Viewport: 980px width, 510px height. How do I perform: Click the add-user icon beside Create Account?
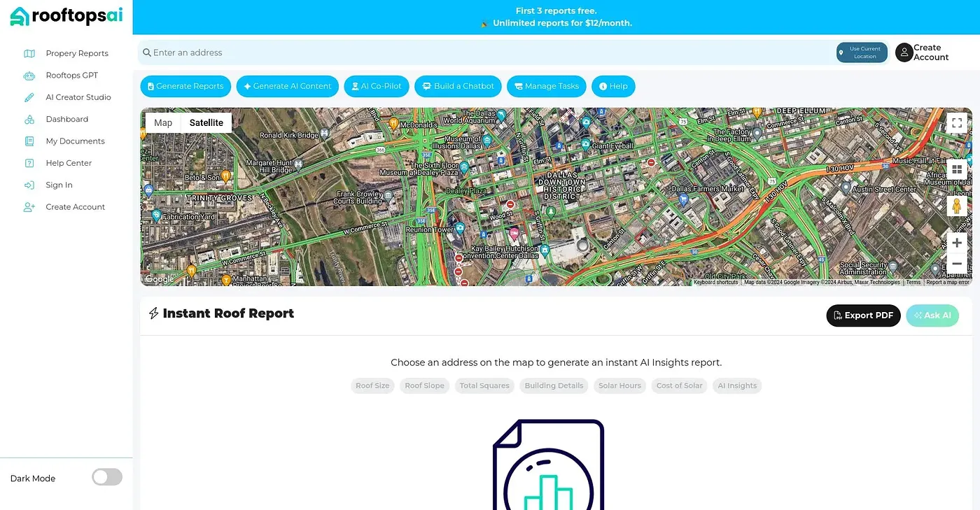(29, 207)
